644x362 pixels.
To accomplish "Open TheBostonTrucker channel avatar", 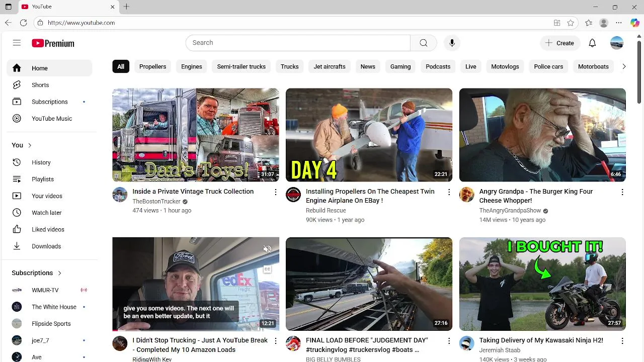I will coord(120,195).
